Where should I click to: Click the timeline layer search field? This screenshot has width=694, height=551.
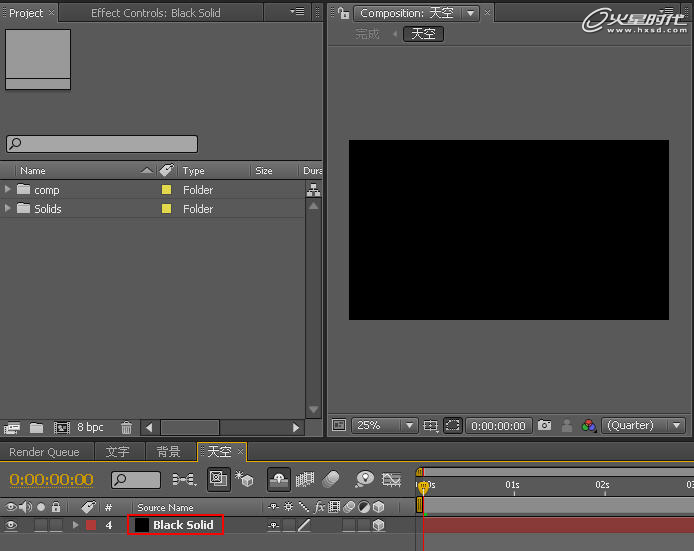pos(136,479)
